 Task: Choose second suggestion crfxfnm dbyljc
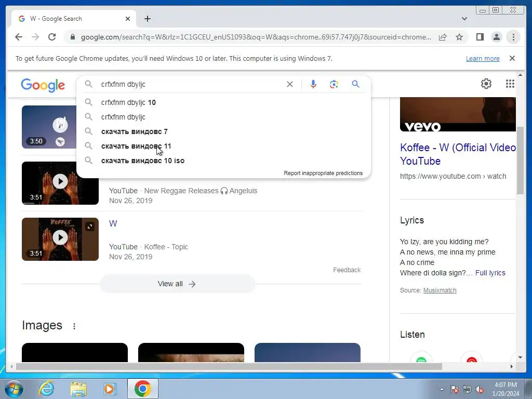coord(223,117)
